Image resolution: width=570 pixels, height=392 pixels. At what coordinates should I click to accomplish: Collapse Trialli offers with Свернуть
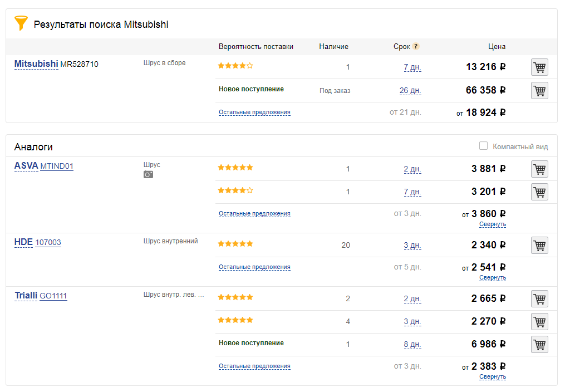click(493, 377)
